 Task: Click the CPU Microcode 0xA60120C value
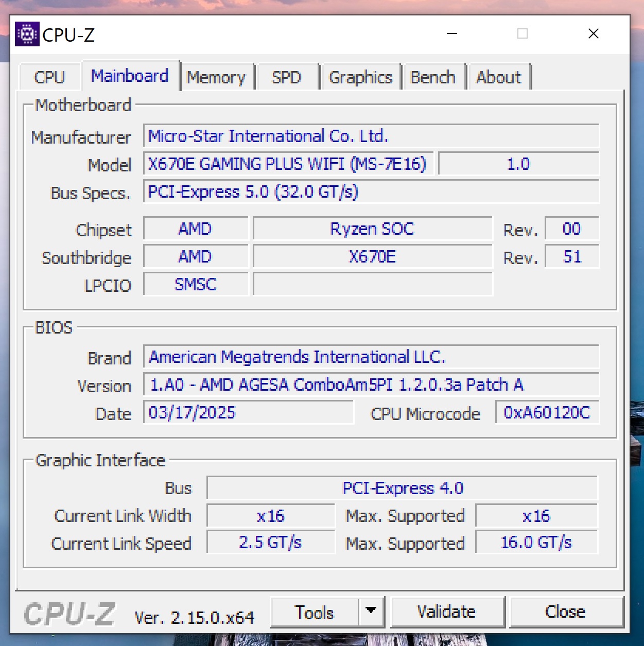point(547,412)
